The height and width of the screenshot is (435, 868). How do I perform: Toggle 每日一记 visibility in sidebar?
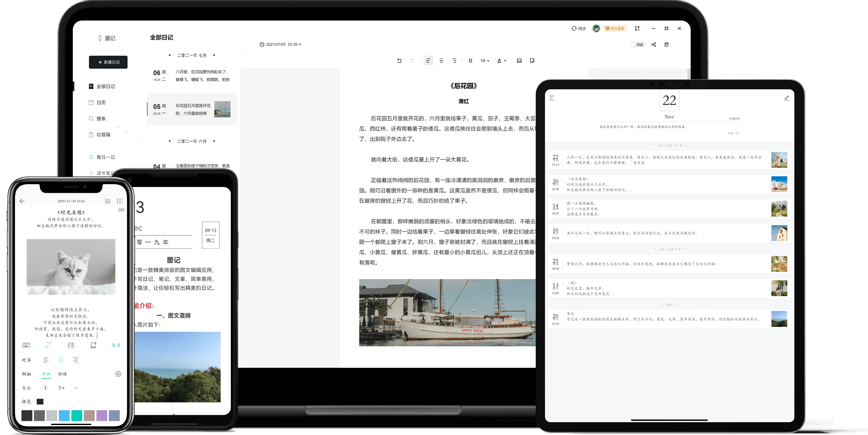pos(91,157)
